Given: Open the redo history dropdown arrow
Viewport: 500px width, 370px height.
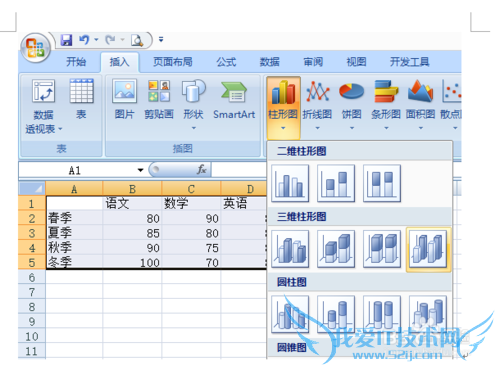Looking at the screenshot, I should [122, 40].
